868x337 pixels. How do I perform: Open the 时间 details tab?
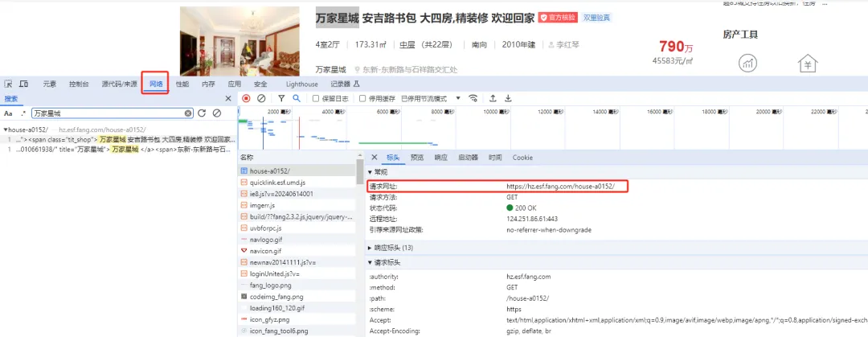tap(495, 158)
